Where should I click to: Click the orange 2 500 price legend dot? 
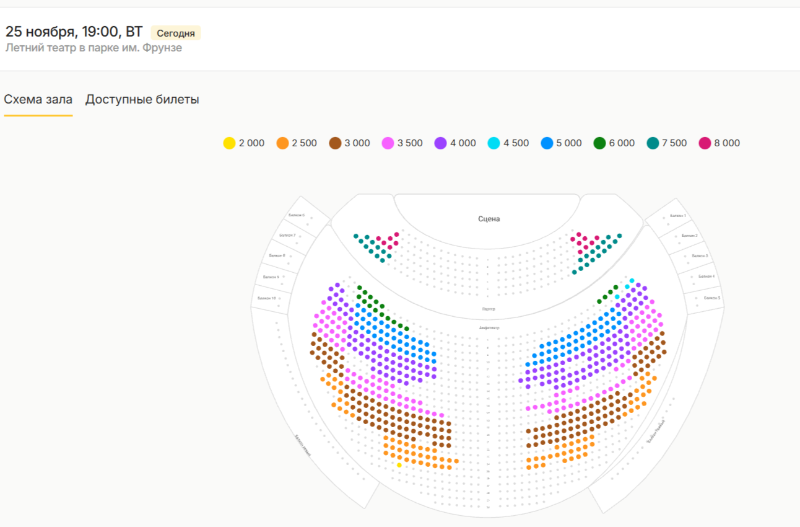tap(283, 143)
